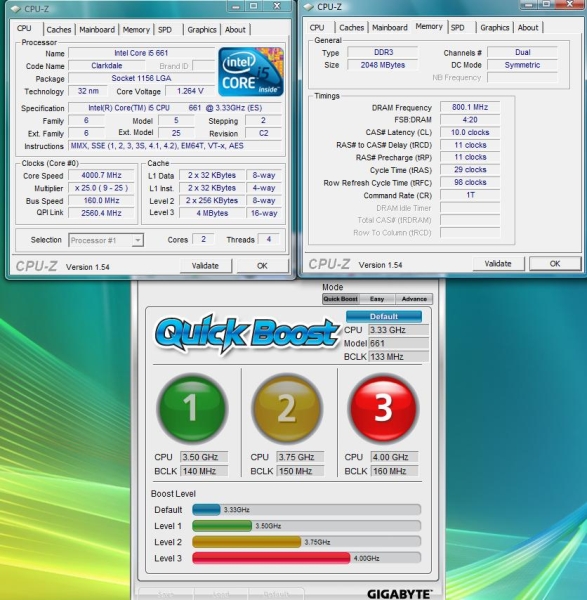Click the QPI Link 2560.4 MHz value
The height and width of the screenshot is (600, 587).
[x=101, y=213]
